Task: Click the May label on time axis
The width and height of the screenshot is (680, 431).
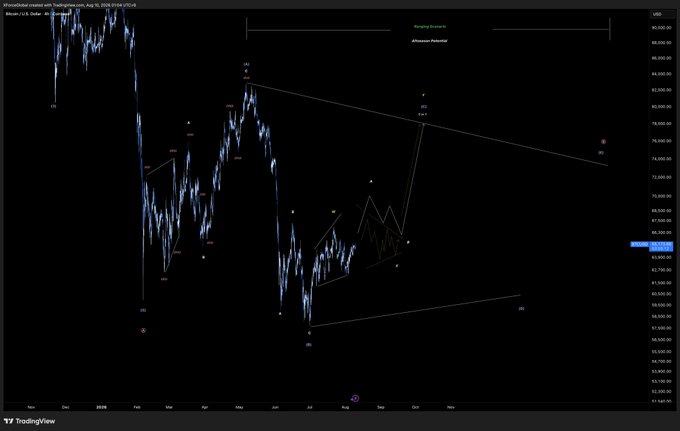Action: click(x=239, y=407)
